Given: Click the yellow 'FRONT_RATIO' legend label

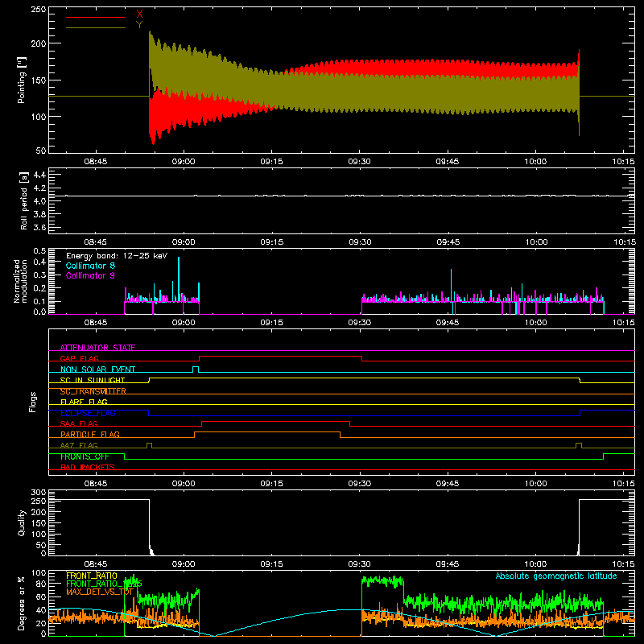Looking at the screenshot, I should (x=92, y=576).
